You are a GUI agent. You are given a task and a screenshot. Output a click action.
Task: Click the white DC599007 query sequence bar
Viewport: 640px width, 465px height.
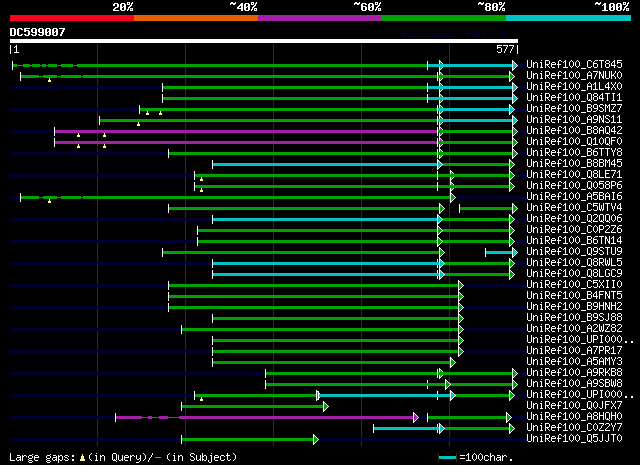pyautogui.click(x=264, y=41)
